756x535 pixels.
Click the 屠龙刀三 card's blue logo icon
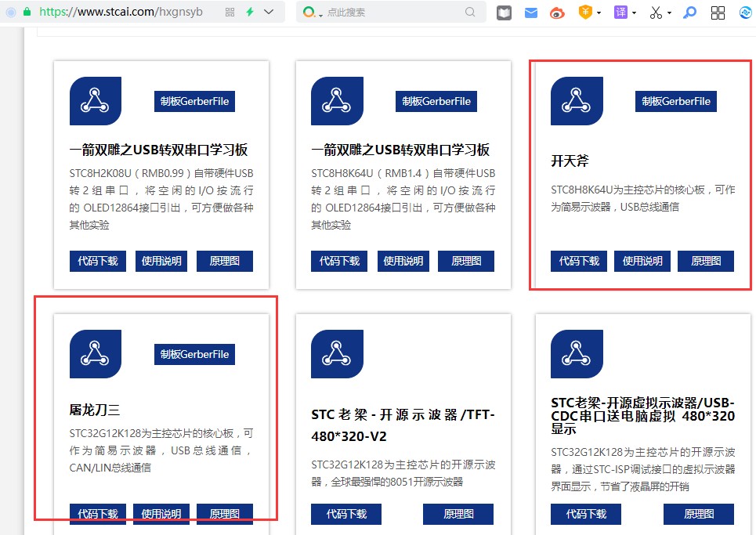click(x=96, y=354)
